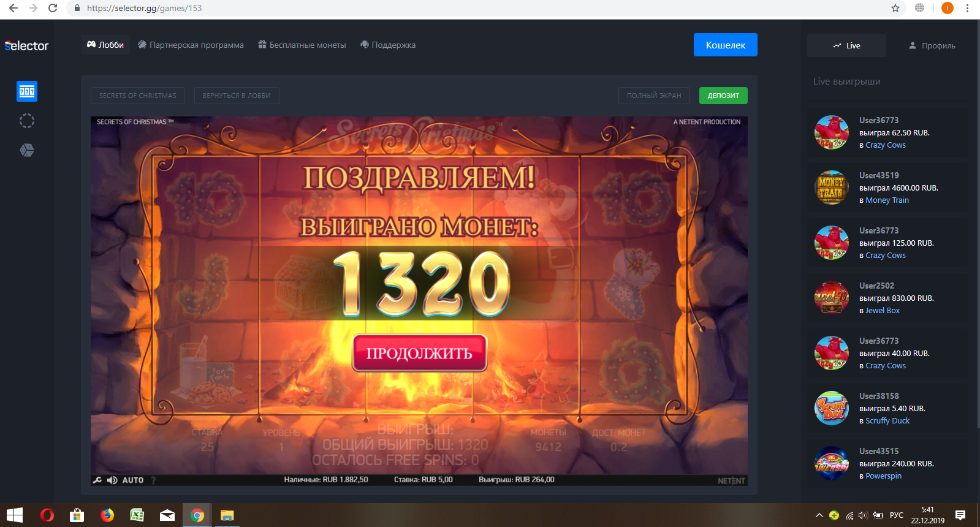
Task: Bookmark this page with the star icon
Action: coord(895,8)
